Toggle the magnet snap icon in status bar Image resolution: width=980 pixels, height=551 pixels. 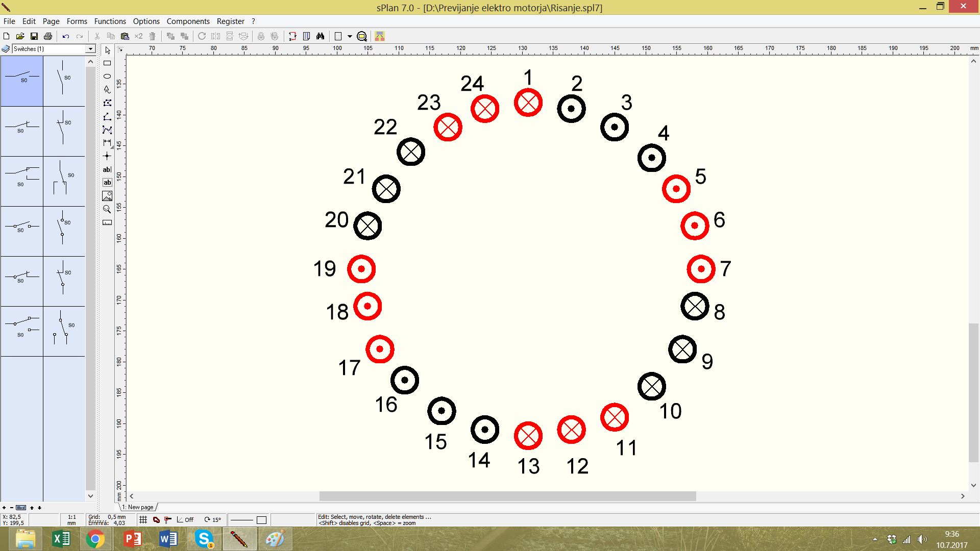pos(157,520)
